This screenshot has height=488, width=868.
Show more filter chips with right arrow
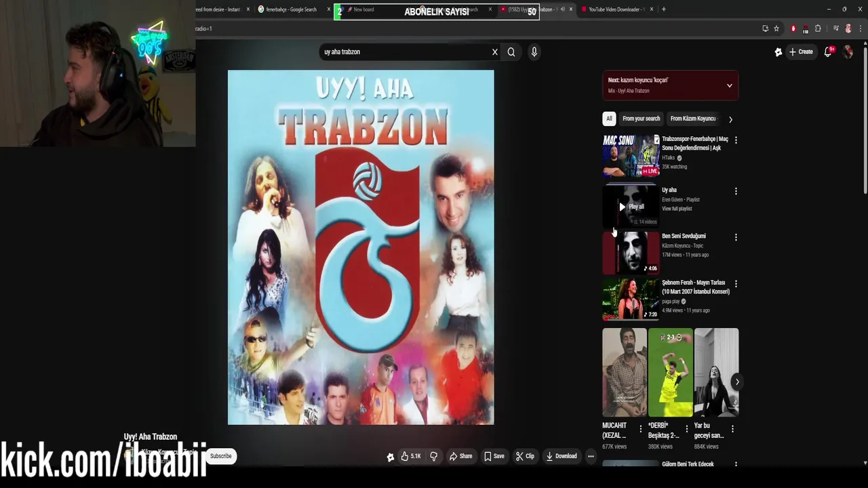point(730,119)
